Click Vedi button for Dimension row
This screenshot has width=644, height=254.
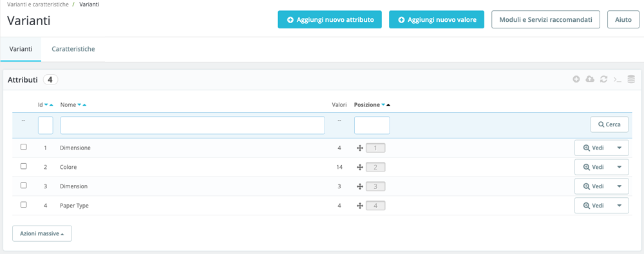(x=593, y=186)
